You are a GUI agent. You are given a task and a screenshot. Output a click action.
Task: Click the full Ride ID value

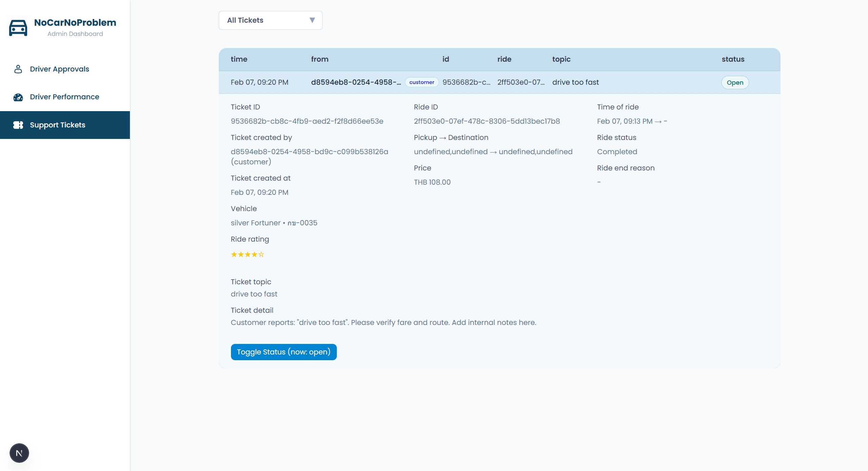[487, 121]
